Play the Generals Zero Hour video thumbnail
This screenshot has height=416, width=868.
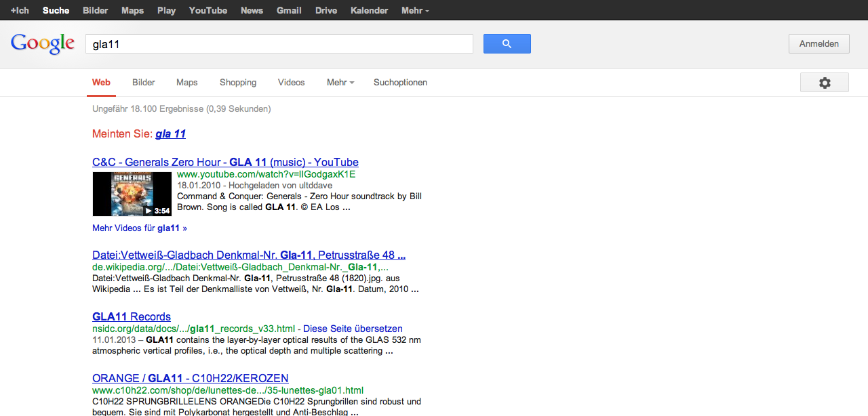[132, 194]
